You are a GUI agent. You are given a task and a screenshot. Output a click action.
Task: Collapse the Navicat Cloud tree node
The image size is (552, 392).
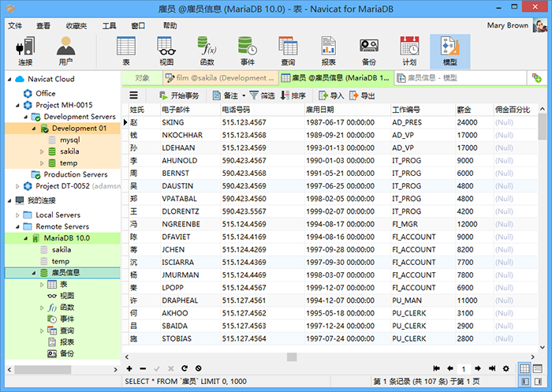9,79
